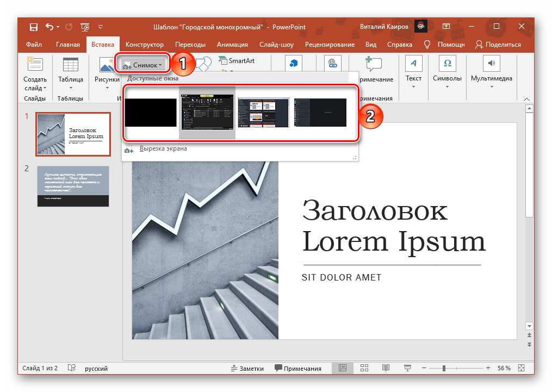
Task: Click the Save icon in the title bar
Action: coord(34,27)
